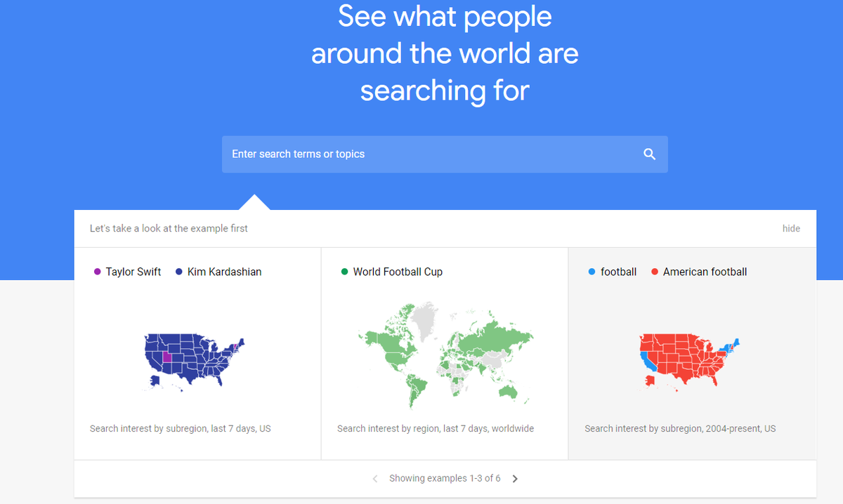
Task: Select the American football term label
Action: pos(705,272)
